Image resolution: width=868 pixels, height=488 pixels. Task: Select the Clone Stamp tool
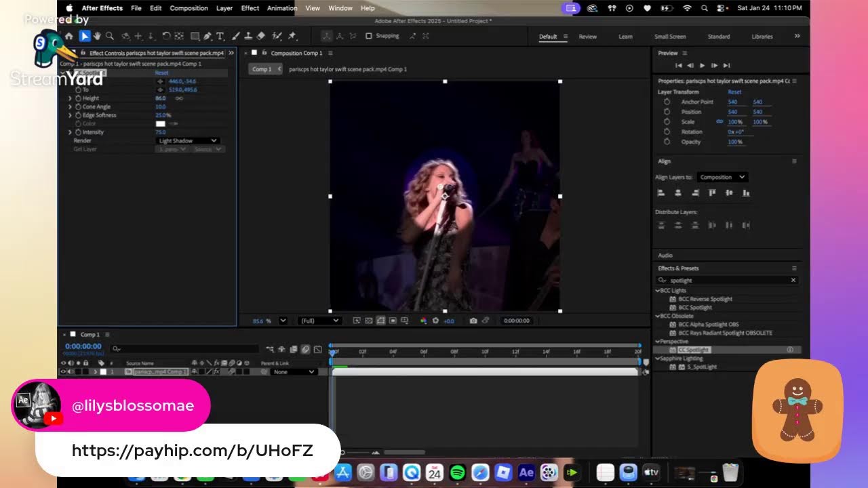tap(248, 36)
